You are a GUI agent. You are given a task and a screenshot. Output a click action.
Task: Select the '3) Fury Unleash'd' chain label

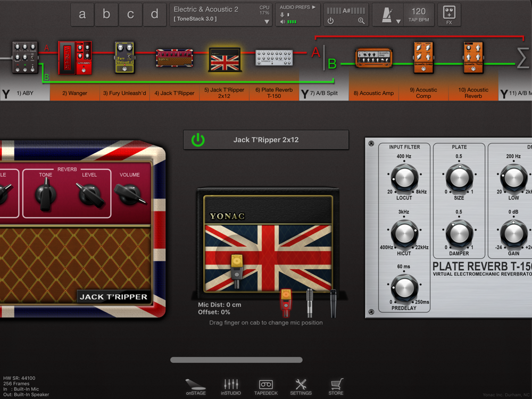[x=124, y=93]
